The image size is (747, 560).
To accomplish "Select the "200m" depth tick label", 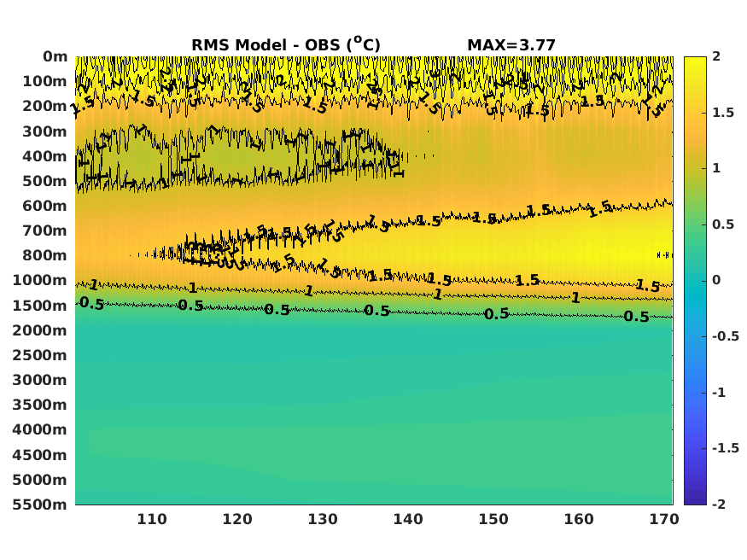I will point(44,106).
